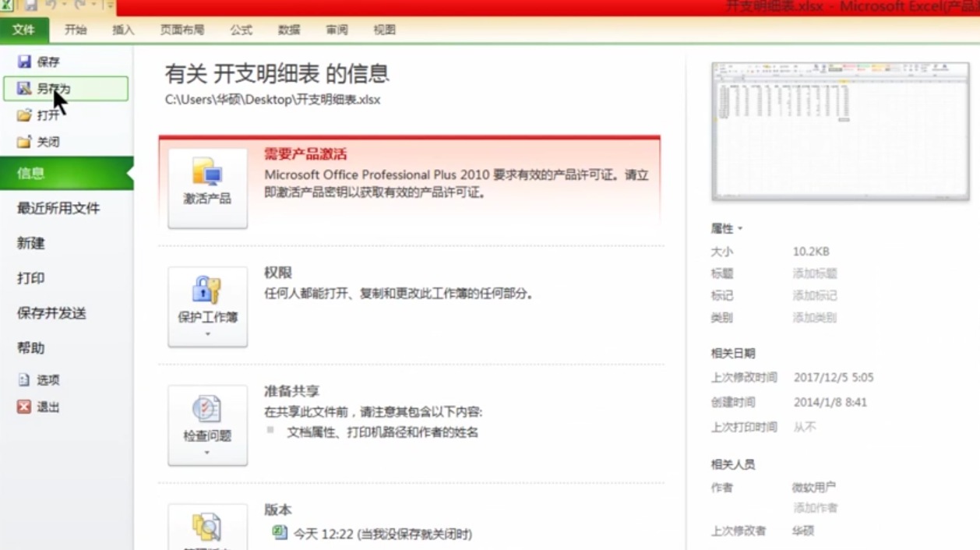Expand the 属性 properties dropdown
980x550 pixels.
(x=727, y=228)
